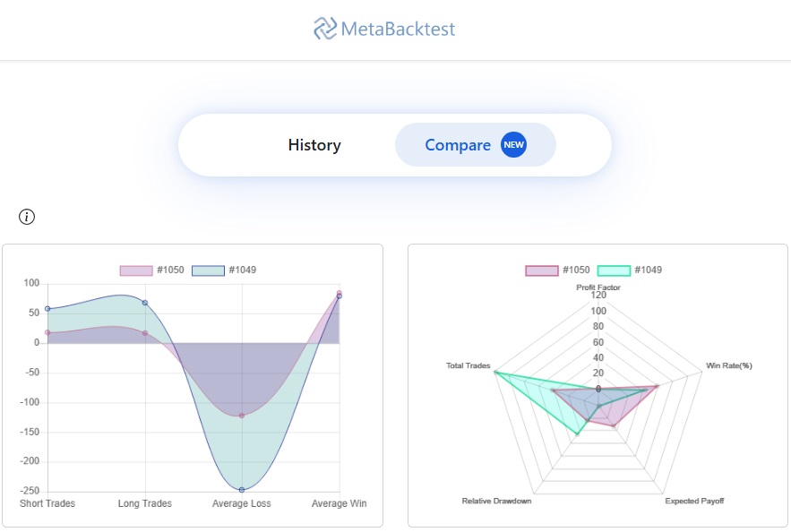791x532 pixels.
Task: Click the Win Rate(%) label on the radar chart
Action: (x=727, y=365)
